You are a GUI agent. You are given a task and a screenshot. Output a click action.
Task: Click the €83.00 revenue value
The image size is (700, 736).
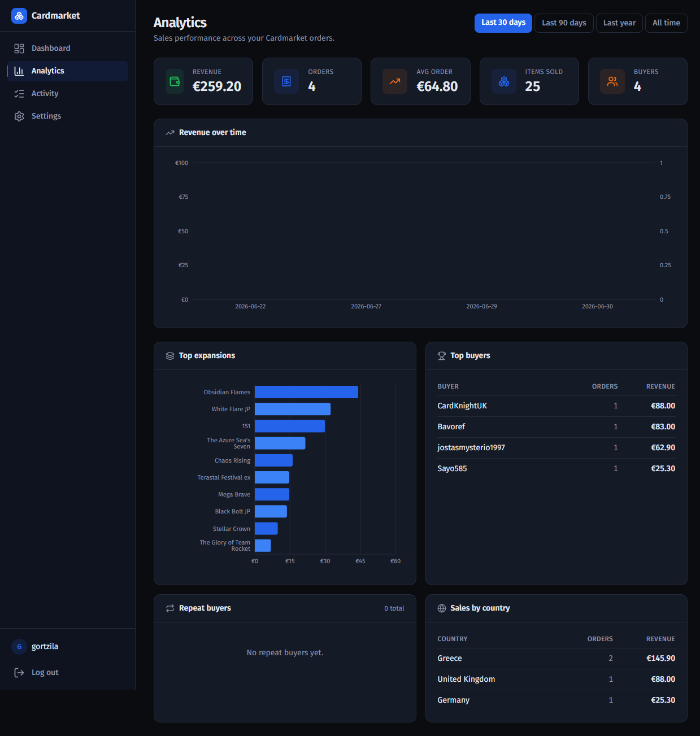(663, 427)
